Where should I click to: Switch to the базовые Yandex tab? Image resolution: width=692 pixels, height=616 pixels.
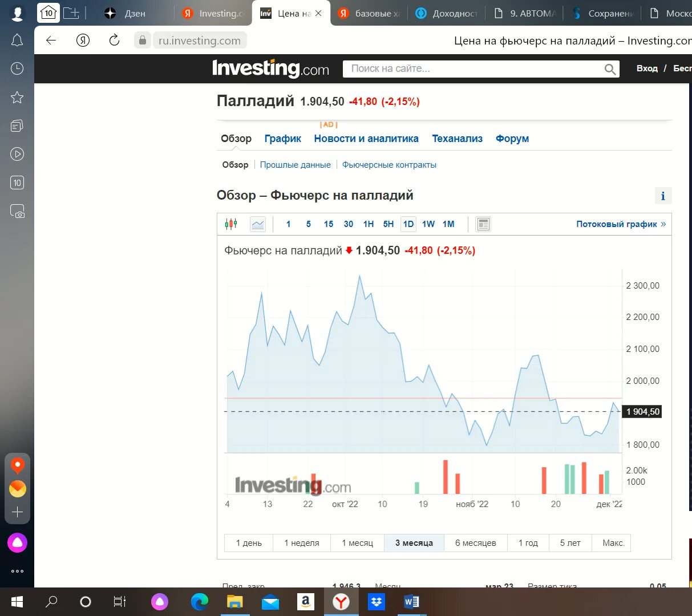pyautogui.click(x=369, y=13)
